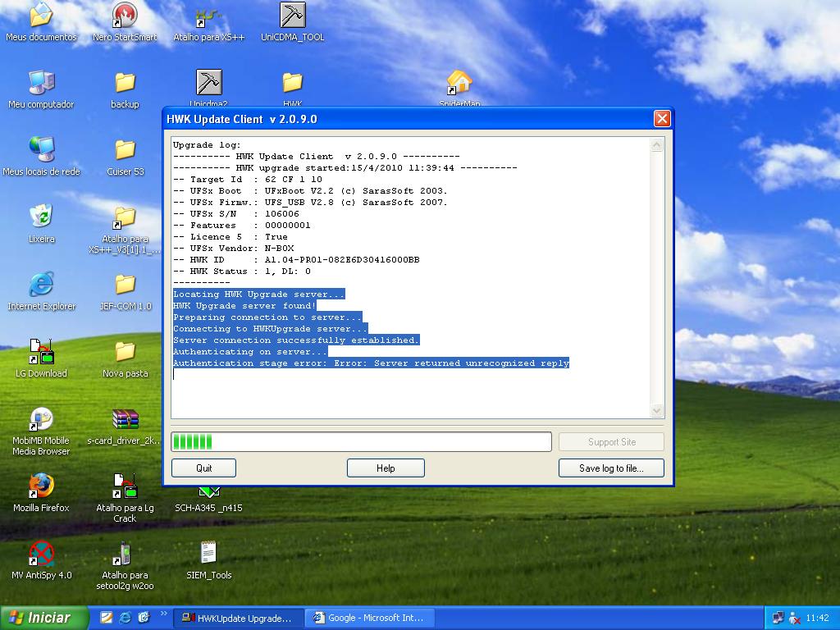Click the 'UFSx Vendor: N-BOX' line
840x630 pixels.
tap(234, 249)
